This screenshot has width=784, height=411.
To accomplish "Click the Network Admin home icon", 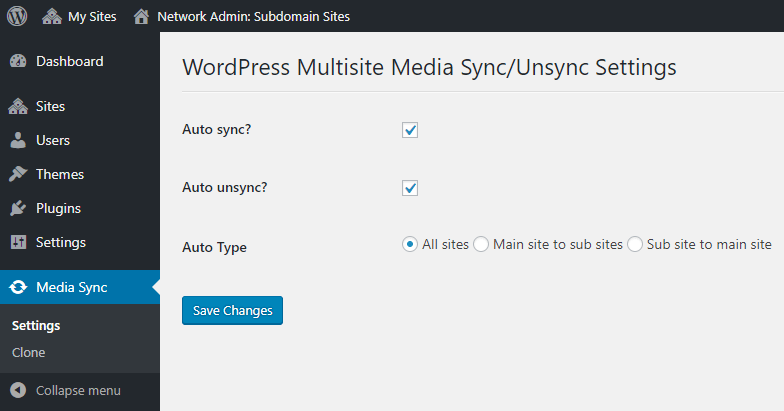I will tap(142, 16).
